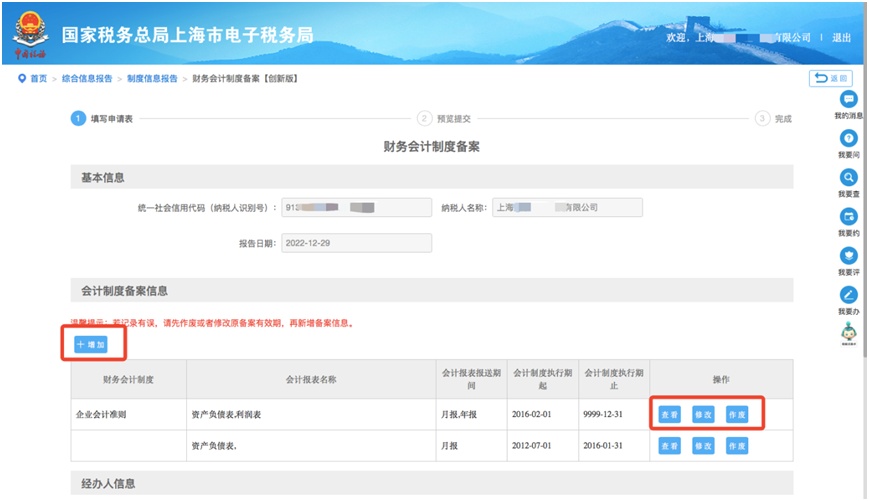Open the robot assistant mascot icon
This screenshot has width=869, height=501.
pos(848,334)
